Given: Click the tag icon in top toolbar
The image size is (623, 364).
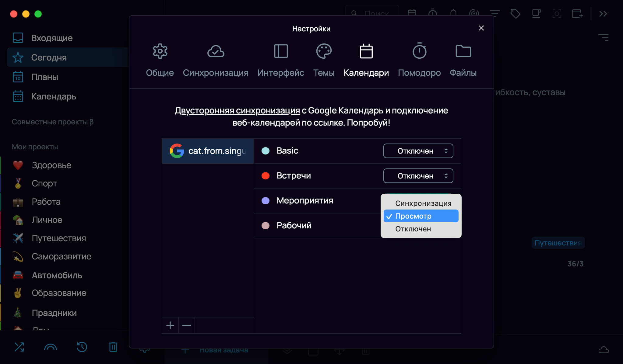Looking at the screenshot, I should click(x=516, y=13).
